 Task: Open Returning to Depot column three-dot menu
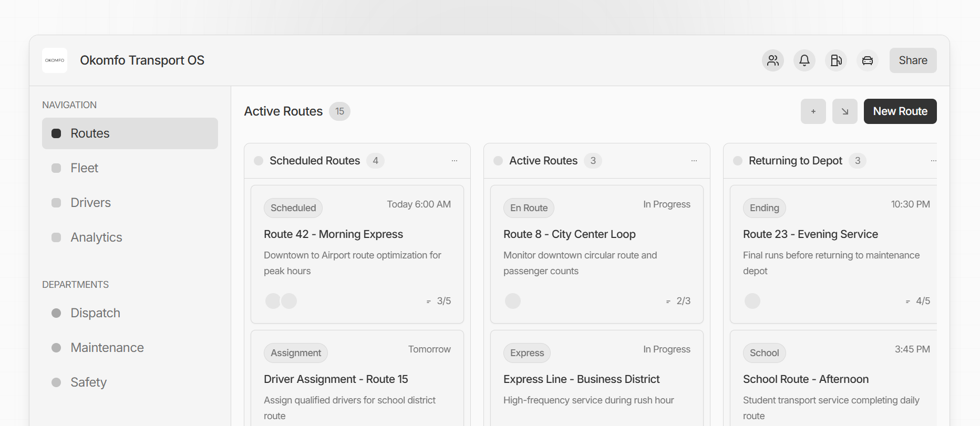pyautogui.click(x=933, y=161)
